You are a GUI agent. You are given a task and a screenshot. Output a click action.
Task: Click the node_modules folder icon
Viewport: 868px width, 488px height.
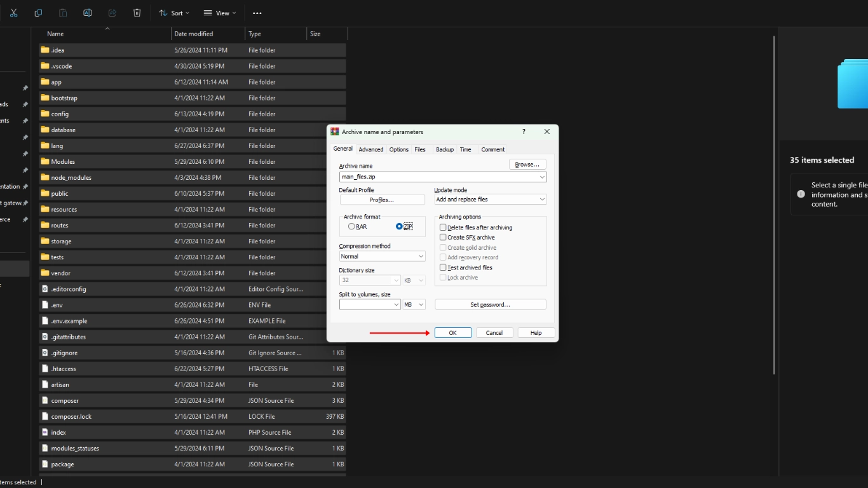pyautogui.click(x=44, y=177)
